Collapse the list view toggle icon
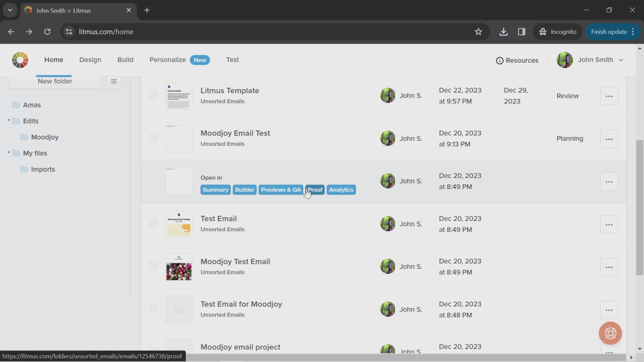 [114, 81]
